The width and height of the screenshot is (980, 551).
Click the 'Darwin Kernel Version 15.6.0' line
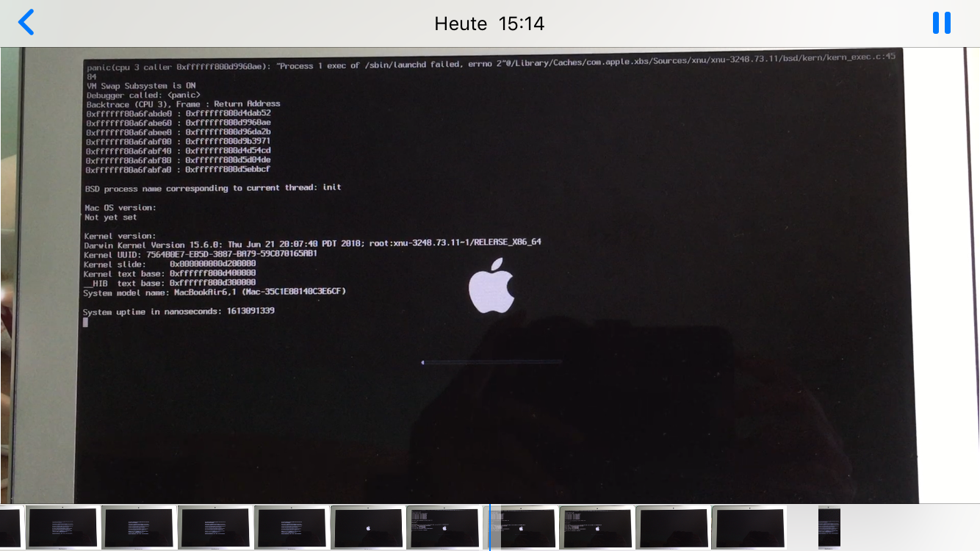pyautogui.click(x=313, y=242)
